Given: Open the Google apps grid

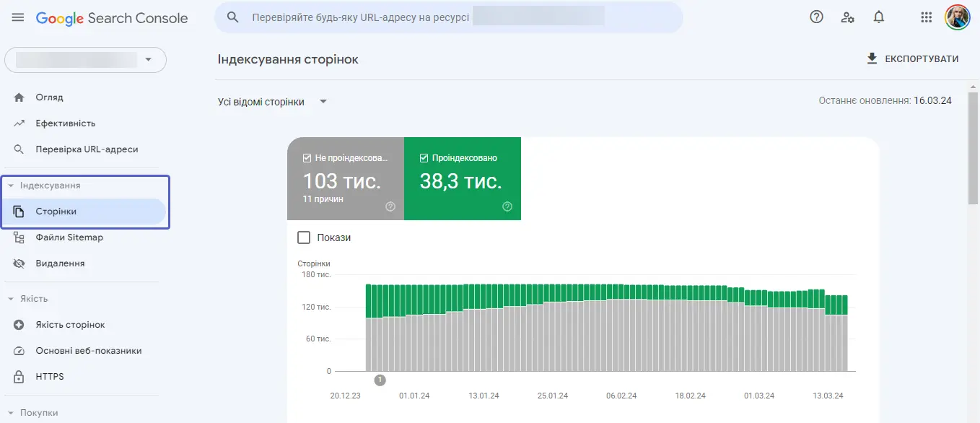Looking at the screenshot, I should pos(926,17).
